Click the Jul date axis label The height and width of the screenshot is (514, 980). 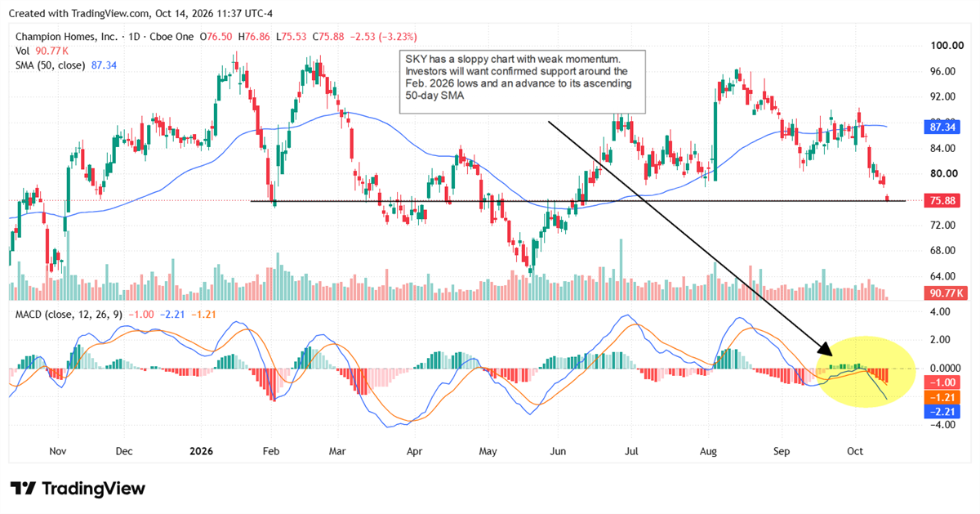(x=632, y=451)
